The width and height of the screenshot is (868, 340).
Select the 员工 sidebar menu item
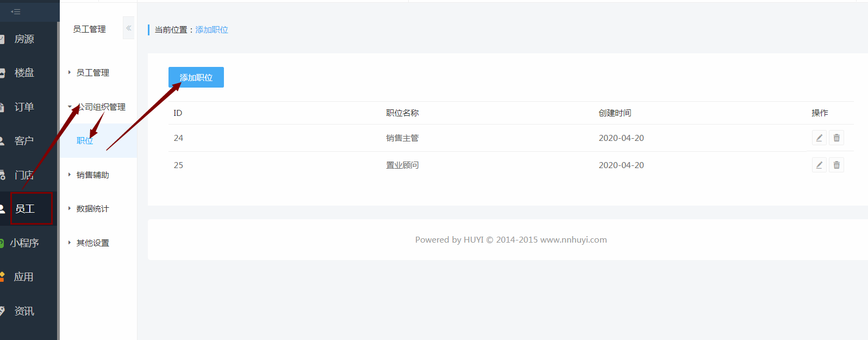click(25, 209)
